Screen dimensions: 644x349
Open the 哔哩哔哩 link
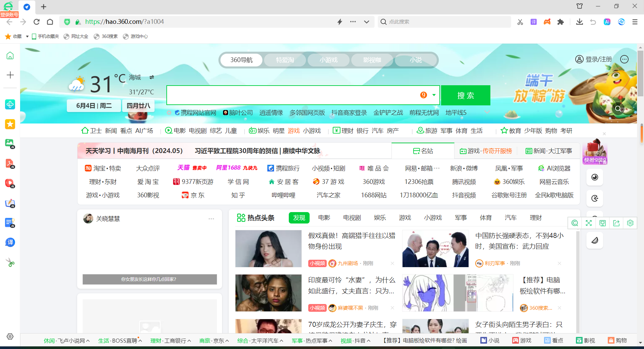point(283,195)
